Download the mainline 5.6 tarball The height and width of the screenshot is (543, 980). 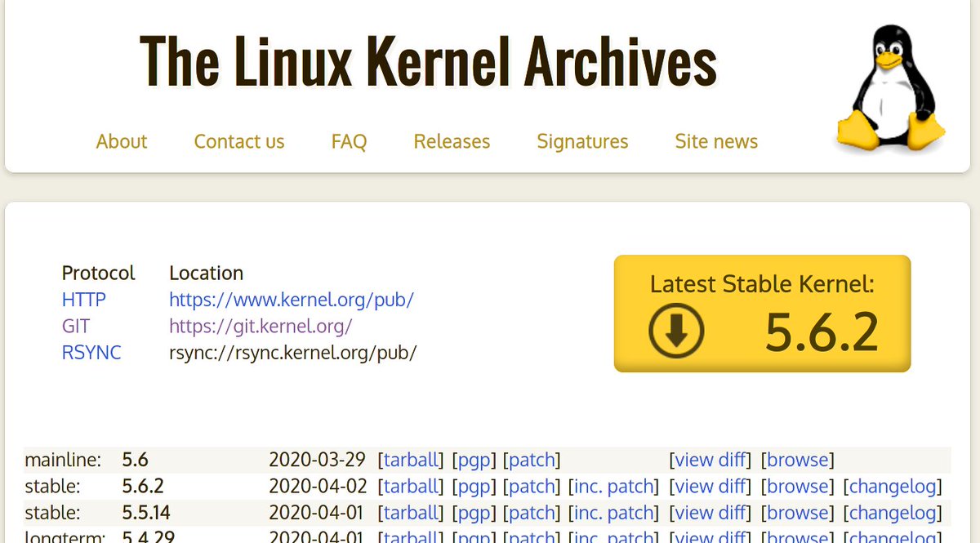(x=412, y=460)
